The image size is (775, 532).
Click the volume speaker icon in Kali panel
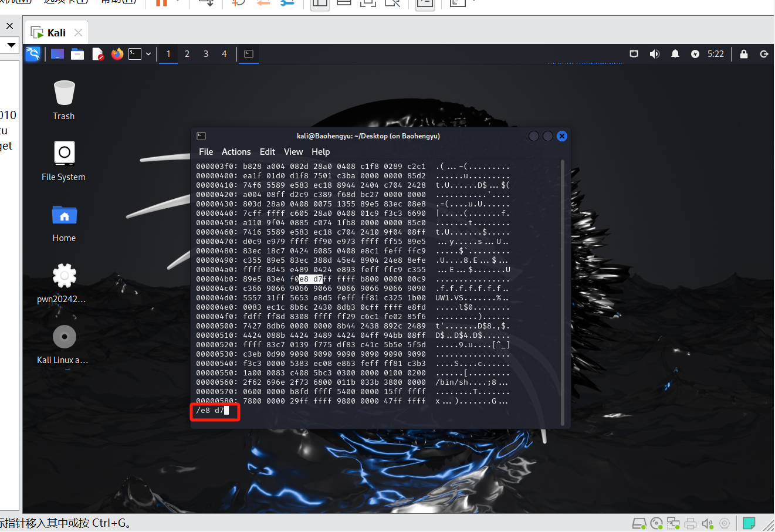(x=655, y=54)
